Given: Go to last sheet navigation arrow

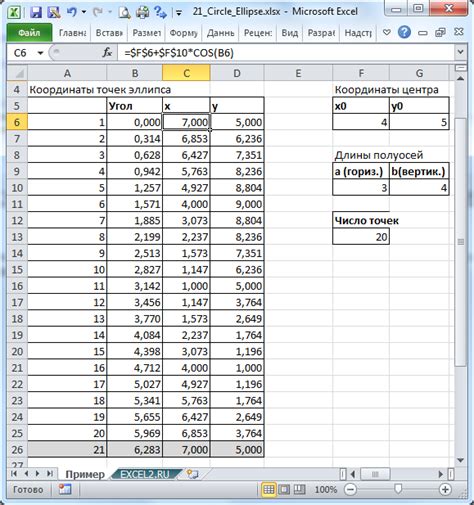Looking at the screenshot, I should [49, 474].
